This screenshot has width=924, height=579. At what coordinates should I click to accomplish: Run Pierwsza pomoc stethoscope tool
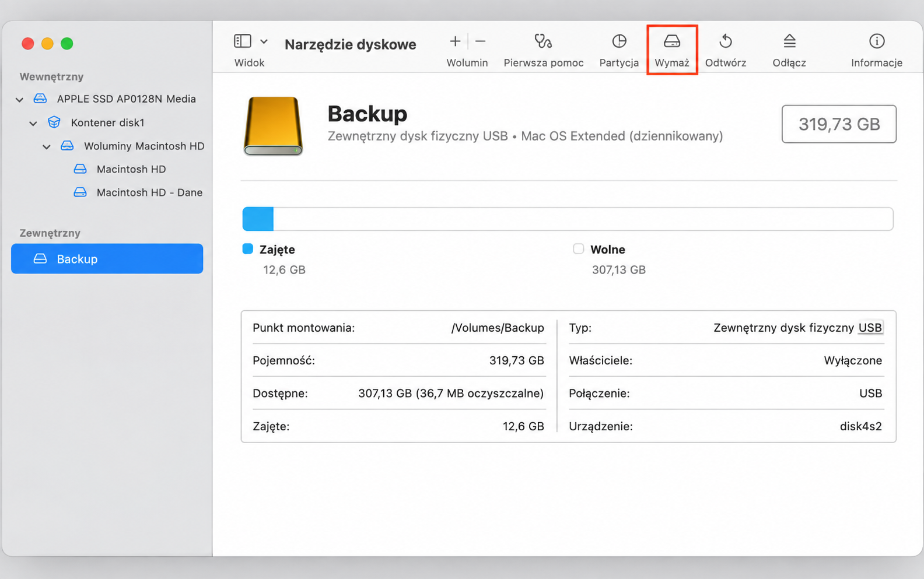[543, 41]
